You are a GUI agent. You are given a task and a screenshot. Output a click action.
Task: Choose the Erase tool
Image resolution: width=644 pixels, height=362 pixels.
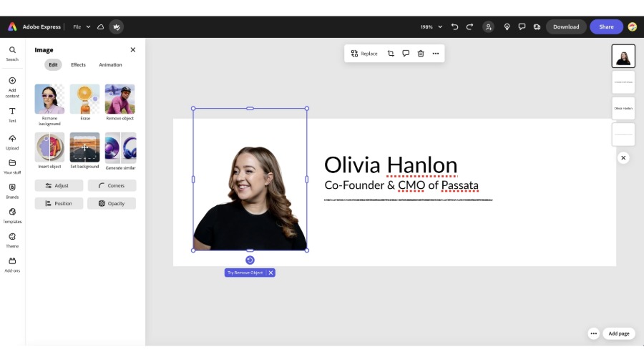84,102
